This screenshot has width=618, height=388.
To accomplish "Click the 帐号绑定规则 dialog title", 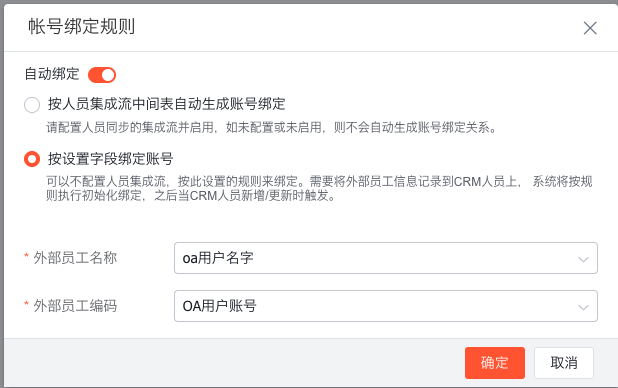I will (82, 26).
